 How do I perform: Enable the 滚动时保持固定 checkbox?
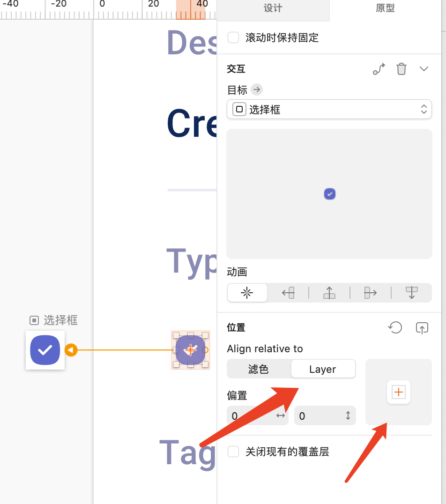pyautogui.click(x=233, y=37)
